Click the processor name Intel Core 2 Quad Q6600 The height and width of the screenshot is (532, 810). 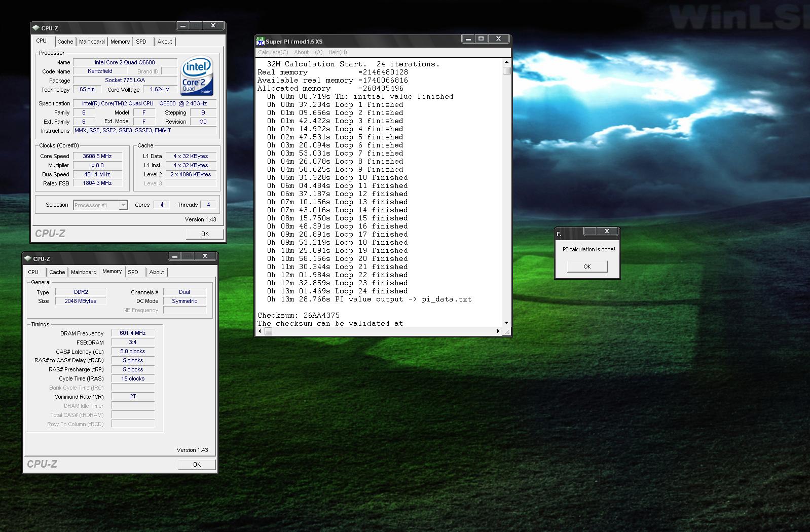[125, 62]
